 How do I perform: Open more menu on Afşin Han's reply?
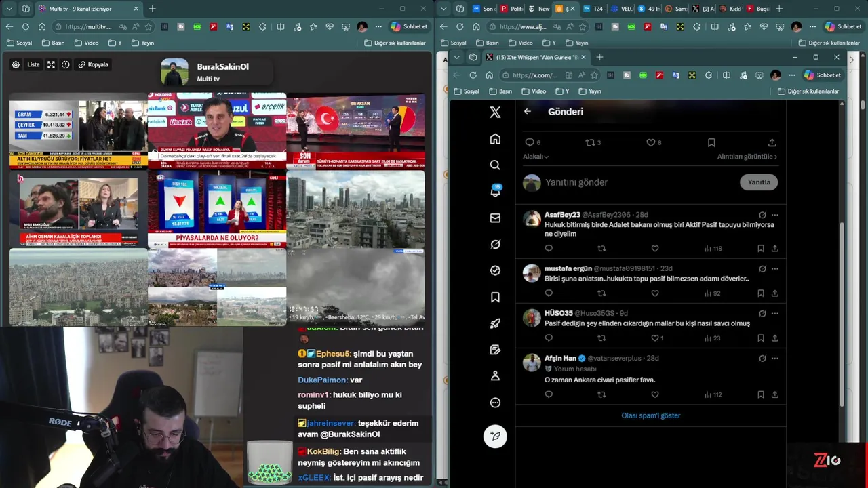[x=774, y=358]
